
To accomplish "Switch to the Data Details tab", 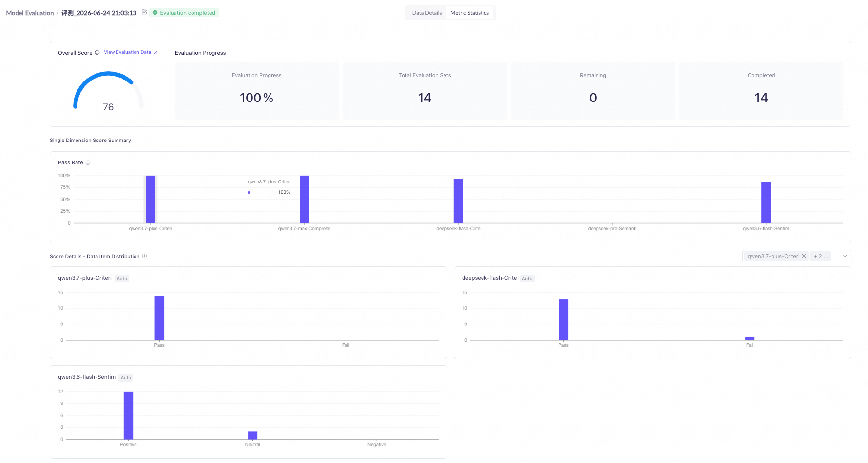I will coord(426,13).
